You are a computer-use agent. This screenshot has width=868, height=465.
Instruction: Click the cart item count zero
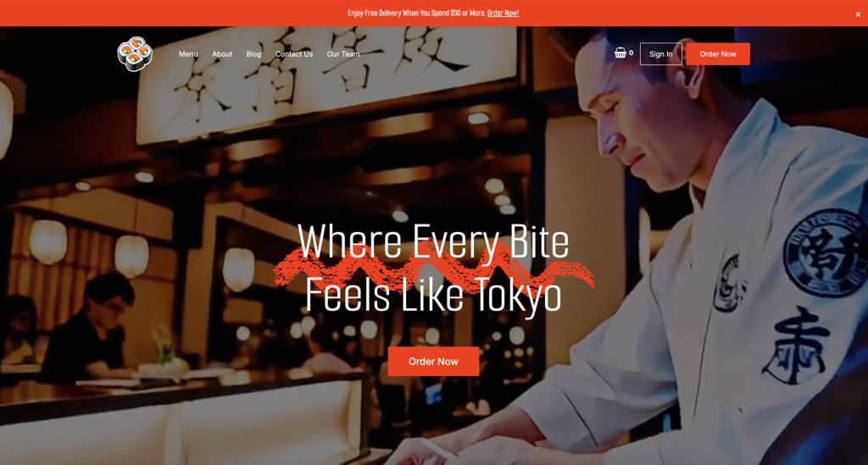tap(631, 53)
